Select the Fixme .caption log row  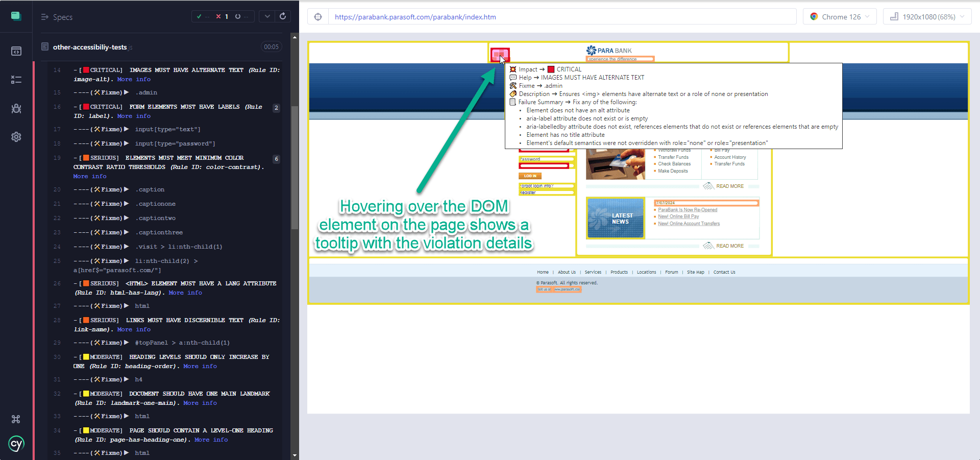[x=166, y=189]
